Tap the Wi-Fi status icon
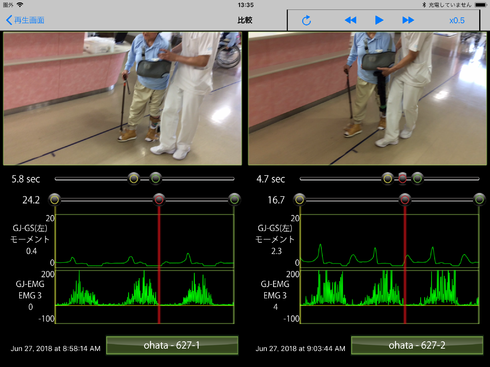 click(x=20, y=5)
